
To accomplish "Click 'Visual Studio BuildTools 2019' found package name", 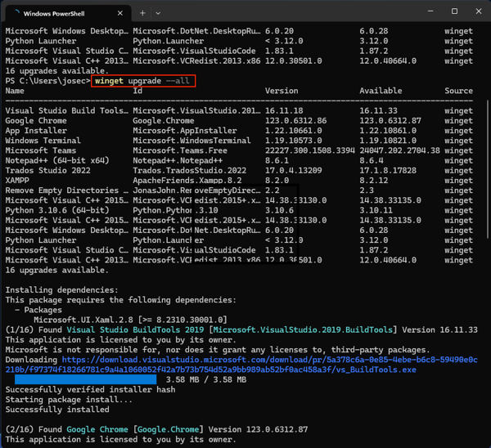I will [x=135, y=329].
